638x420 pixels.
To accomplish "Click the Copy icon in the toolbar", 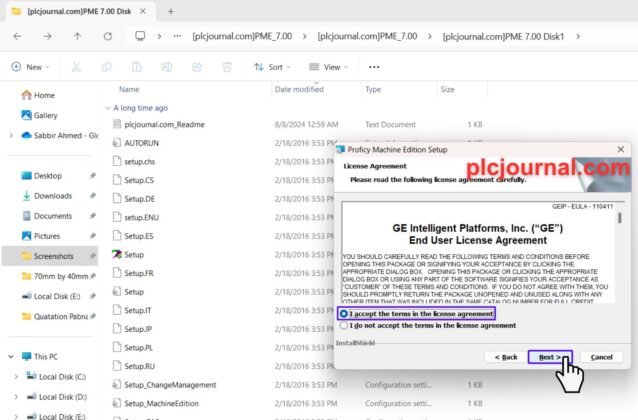I will pos(107,67).
